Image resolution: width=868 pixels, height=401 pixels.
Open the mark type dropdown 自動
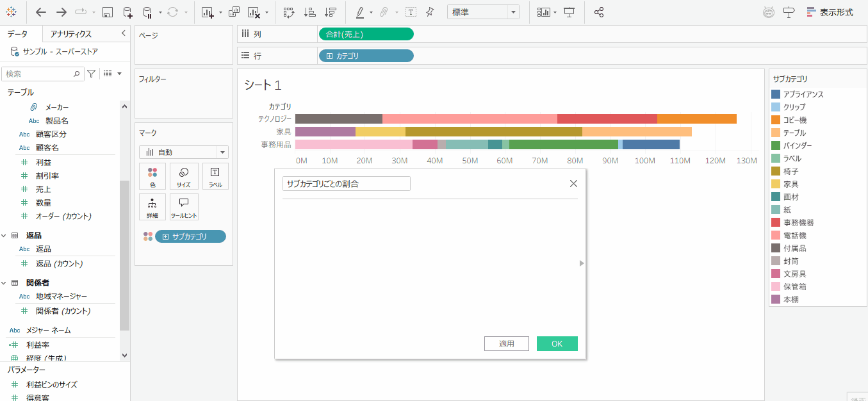click(x=183, y=152)
